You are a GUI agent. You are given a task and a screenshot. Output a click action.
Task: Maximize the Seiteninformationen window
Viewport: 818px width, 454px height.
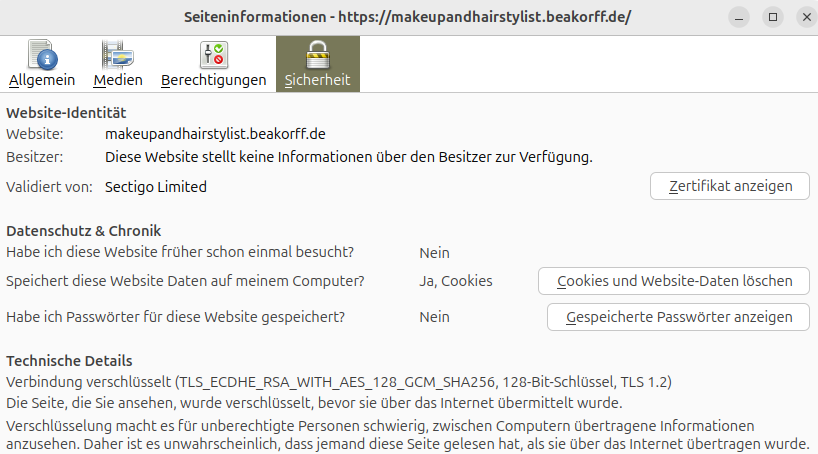772,18
